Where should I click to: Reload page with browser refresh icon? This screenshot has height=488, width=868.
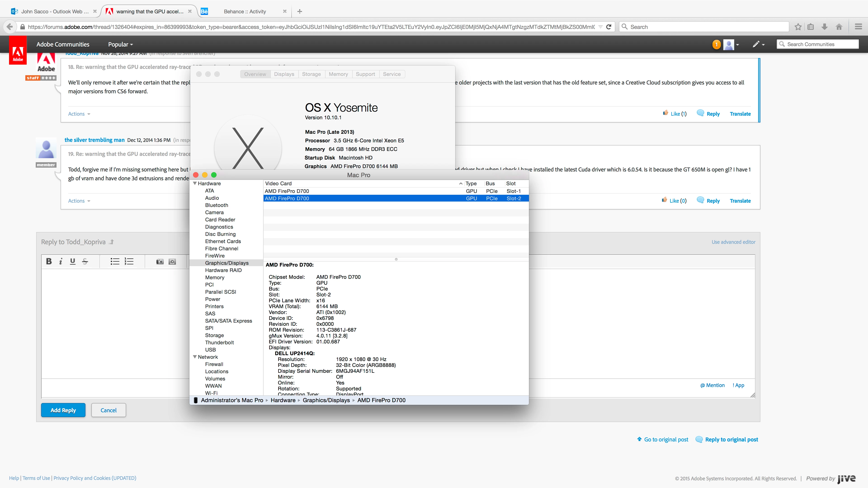609,27
